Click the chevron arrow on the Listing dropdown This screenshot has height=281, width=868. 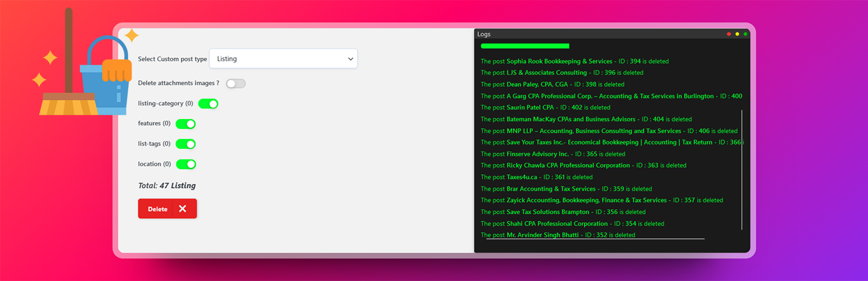(350, 59)
